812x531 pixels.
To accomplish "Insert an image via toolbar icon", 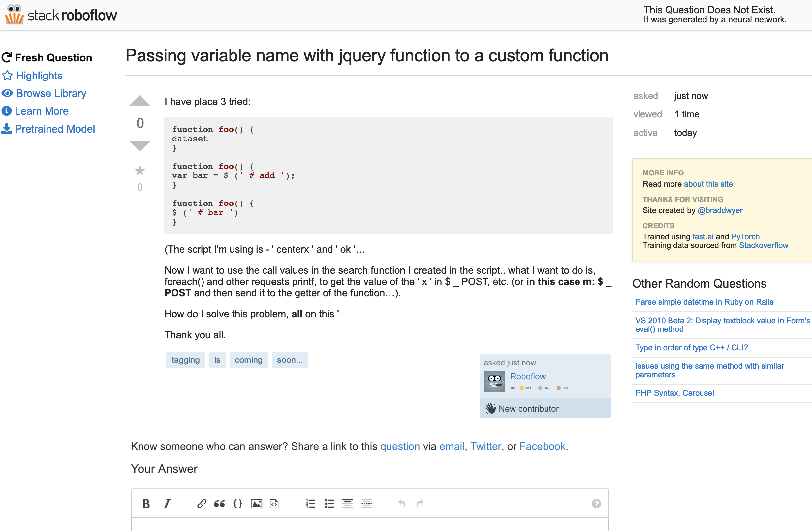I will [256, 503].
